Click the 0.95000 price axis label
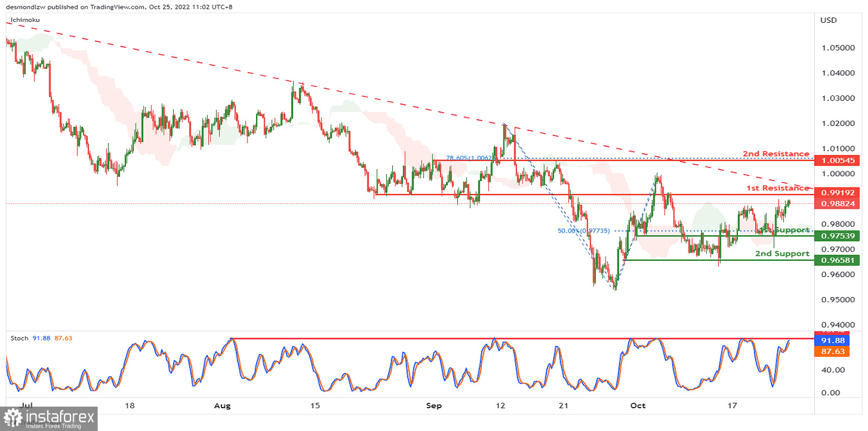The image size is (868, 431). (x=838, y=300)
